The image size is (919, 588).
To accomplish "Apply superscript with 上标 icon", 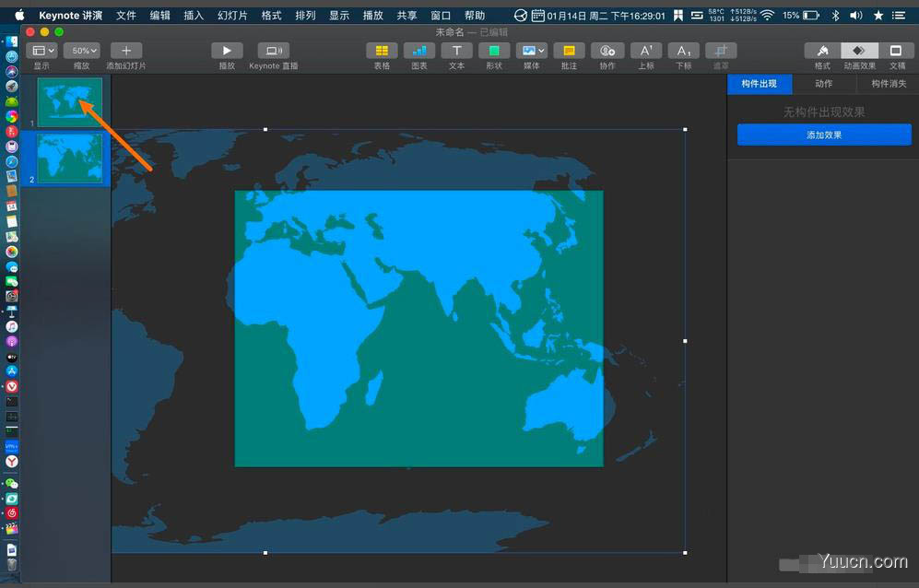I will tap(646, 51).
